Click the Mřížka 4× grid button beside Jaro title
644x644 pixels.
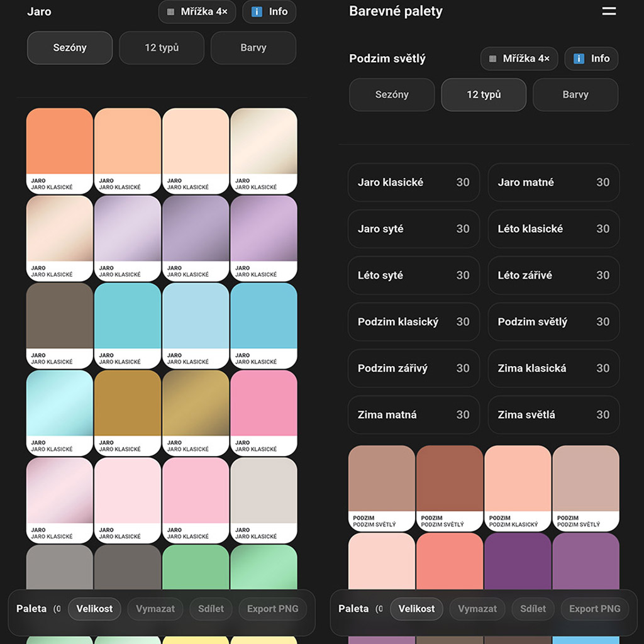coord(197,12)
